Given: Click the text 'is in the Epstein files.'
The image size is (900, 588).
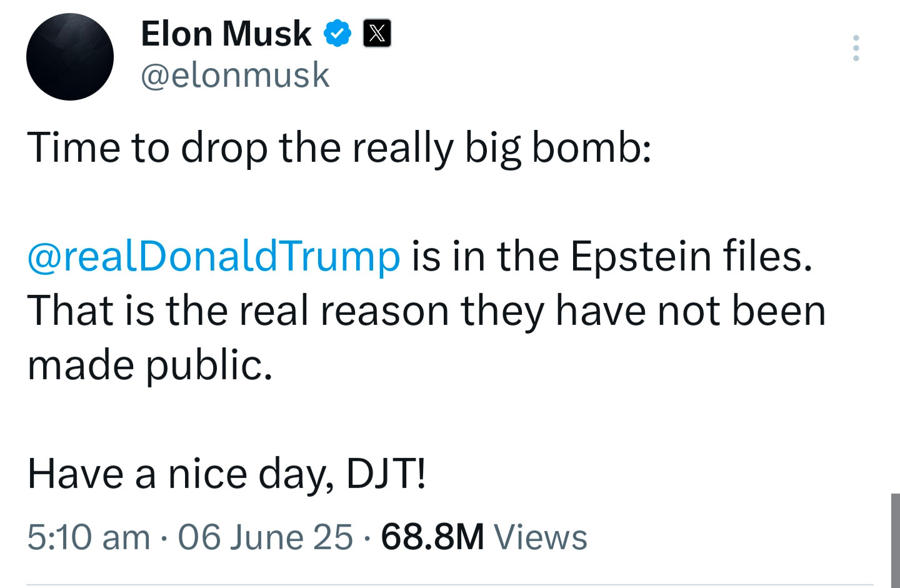Looking at the screenshot, I should tap(612, 256).
